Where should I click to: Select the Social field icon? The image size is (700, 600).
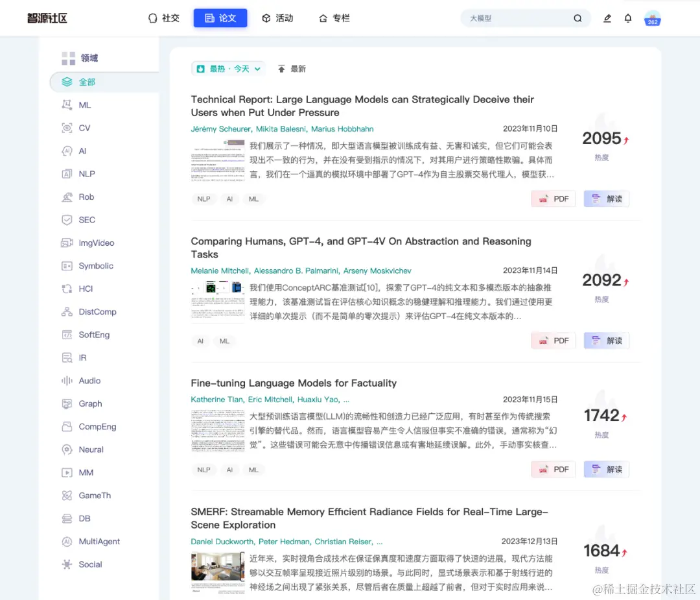pyautogui.click(x=67, y=564)
